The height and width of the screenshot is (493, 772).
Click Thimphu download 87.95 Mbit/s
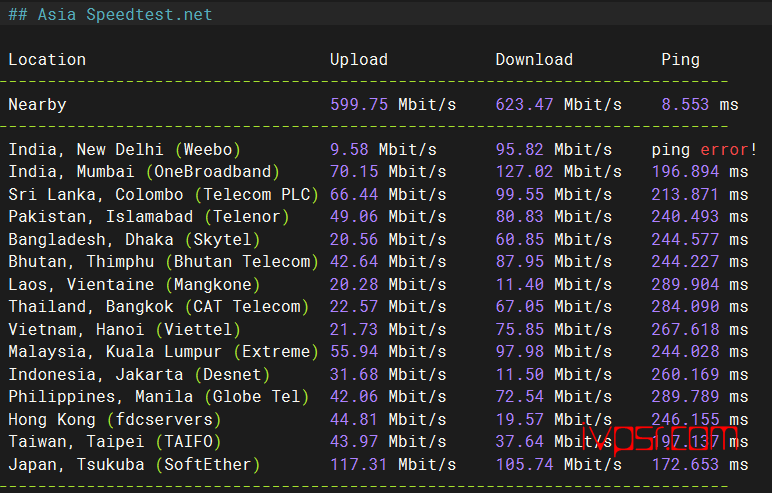(x=553, y=262)
